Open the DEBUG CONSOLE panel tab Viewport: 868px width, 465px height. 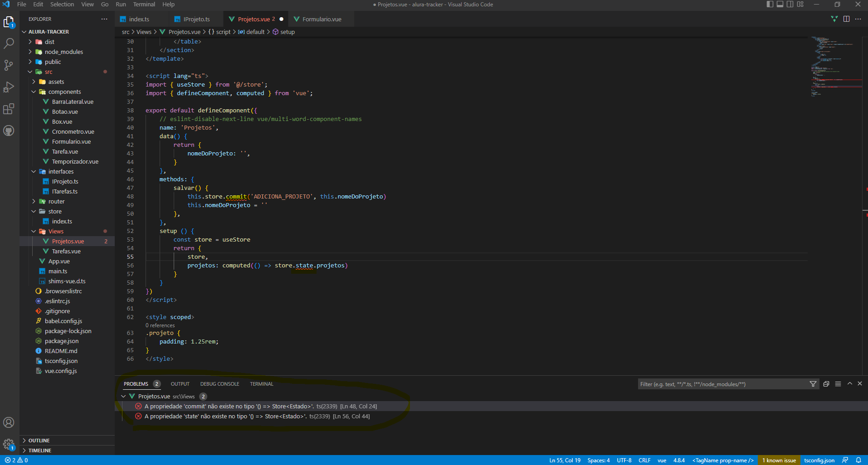pos(219,384)
